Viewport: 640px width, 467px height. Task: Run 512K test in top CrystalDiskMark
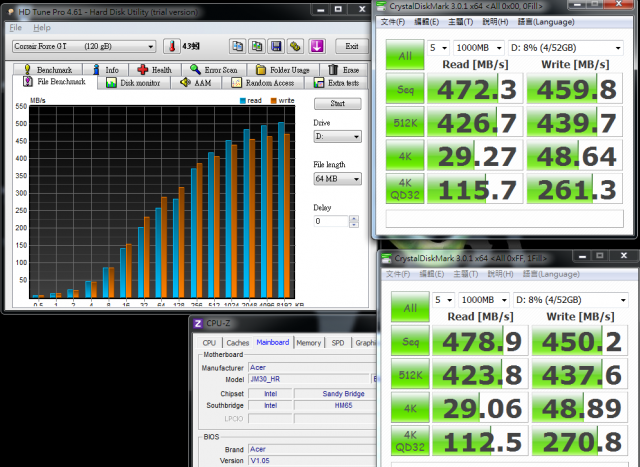405,122
